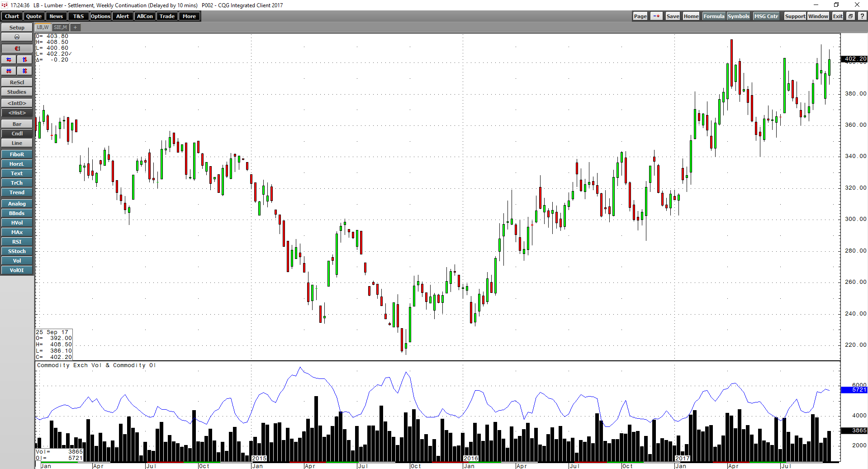Open the Window menu

pyautogui.click(x=818, y=16)
